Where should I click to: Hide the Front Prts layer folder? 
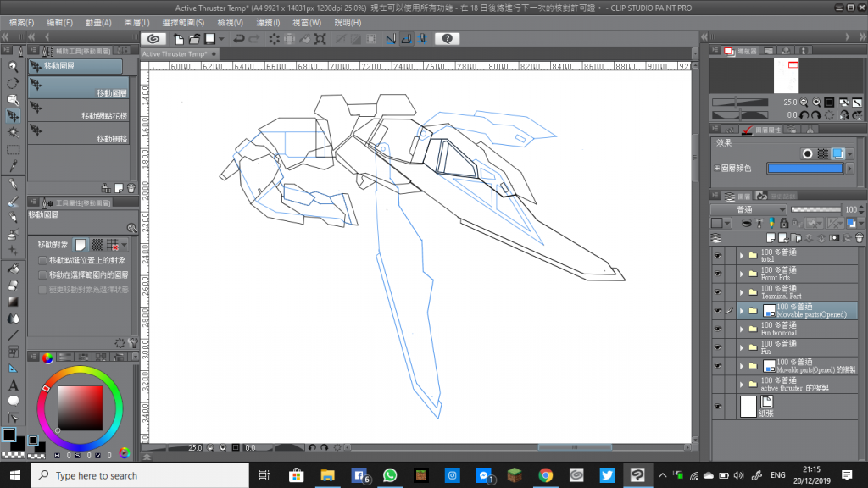click(718, 274)
